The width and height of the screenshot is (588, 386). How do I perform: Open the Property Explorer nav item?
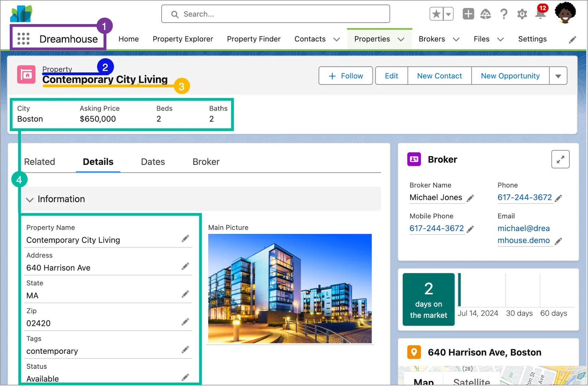coord(183,39)
